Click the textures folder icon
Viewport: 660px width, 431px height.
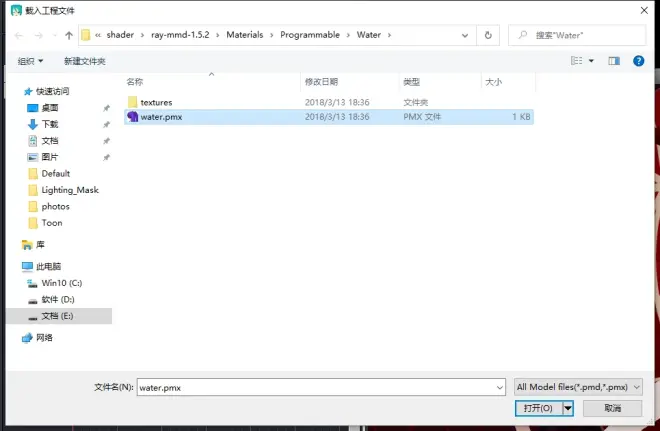(x=133, y=102)
